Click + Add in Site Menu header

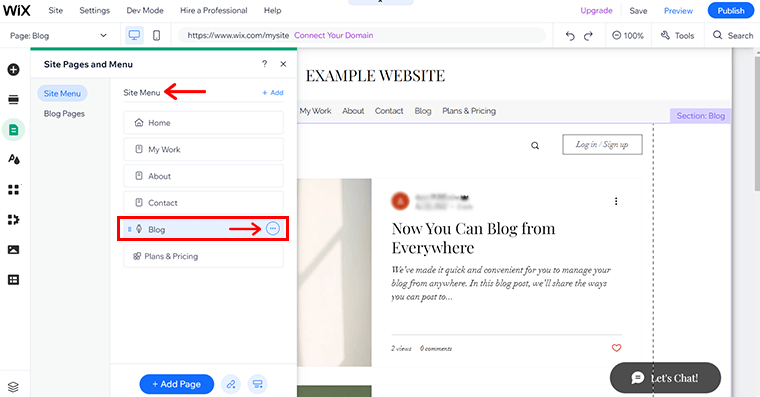(273, 92)
